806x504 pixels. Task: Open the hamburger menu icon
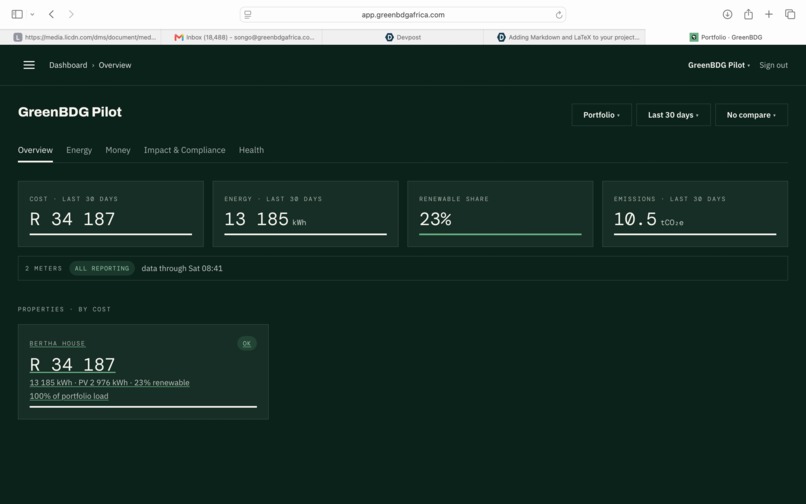(29, 65)
